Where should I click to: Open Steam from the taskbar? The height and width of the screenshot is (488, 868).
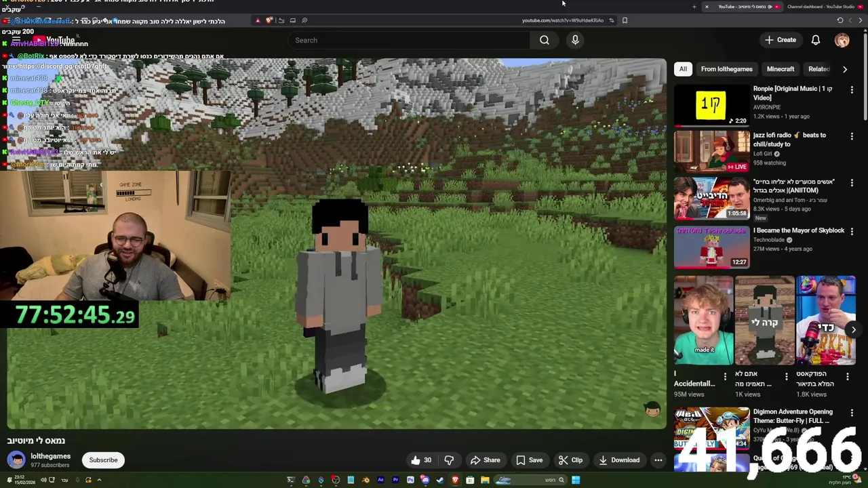pos(440,480)
